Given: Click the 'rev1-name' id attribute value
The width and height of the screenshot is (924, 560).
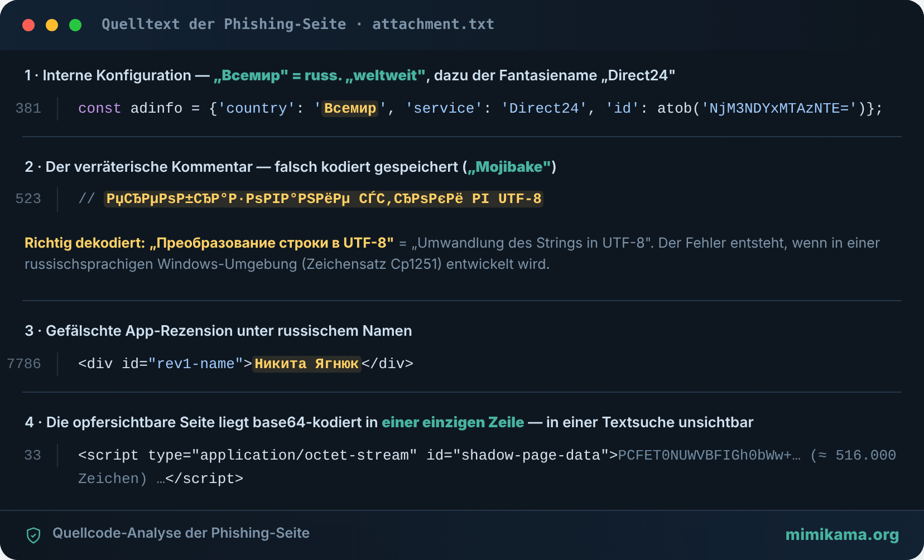Looking at the screenshot, I should (196, 364).
